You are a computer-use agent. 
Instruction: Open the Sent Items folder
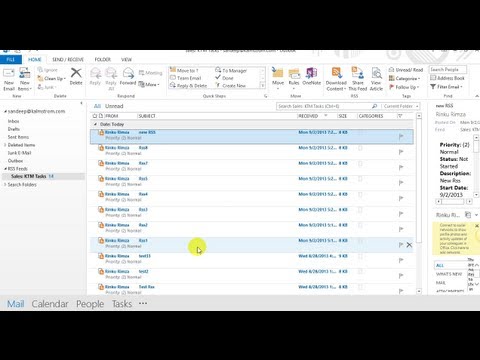tap(18, 137)
